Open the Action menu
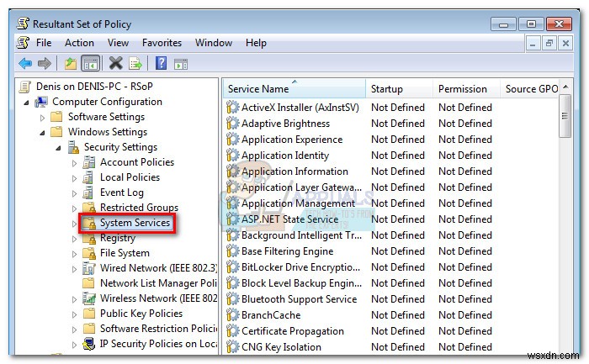589x364 pixels. [79, 43]
